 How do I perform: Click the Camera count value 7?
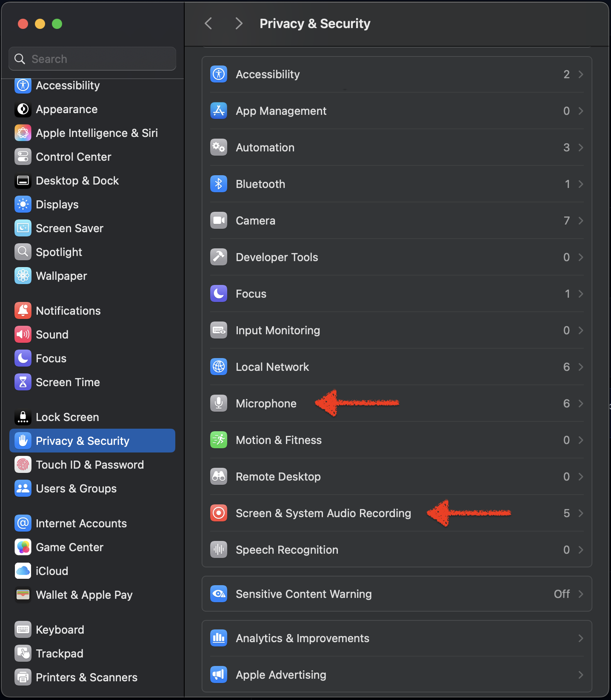pos(567,221)
